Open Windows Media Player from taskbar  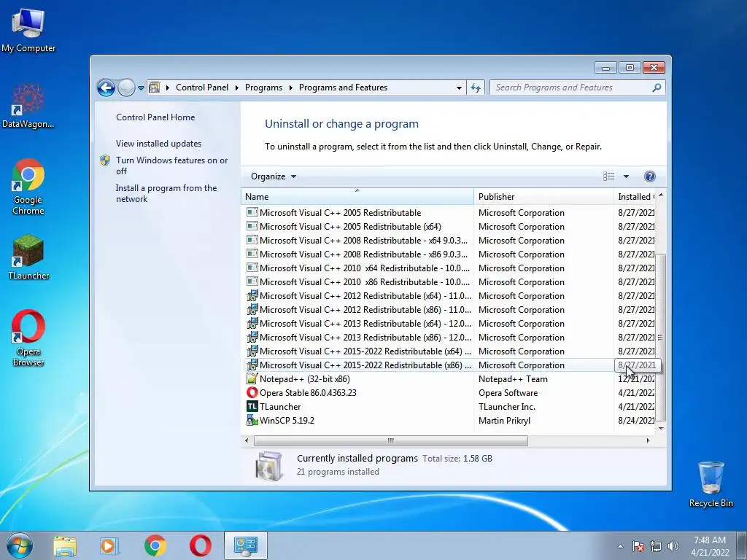click(x=109, y=546)
